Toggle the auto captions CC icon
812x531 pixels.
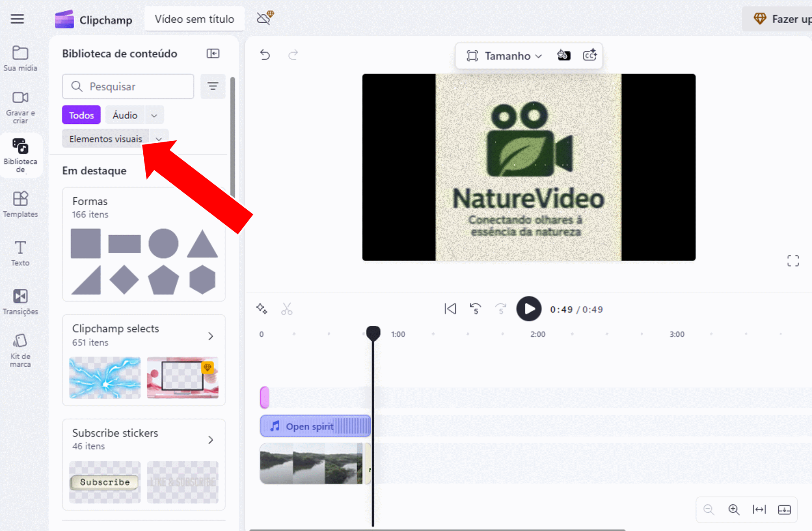tap(590, 55)
